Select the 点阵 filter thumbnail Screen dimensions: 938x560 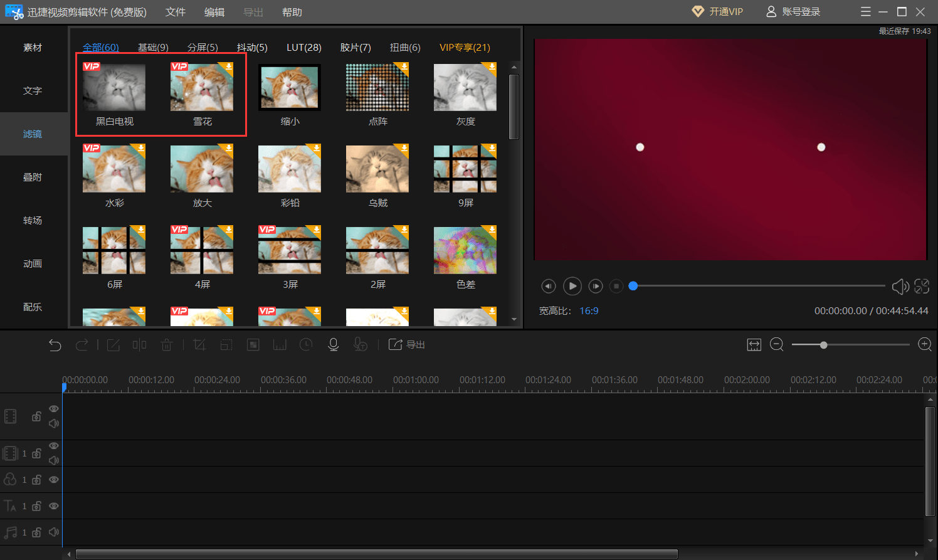click(x=377, y=87)
